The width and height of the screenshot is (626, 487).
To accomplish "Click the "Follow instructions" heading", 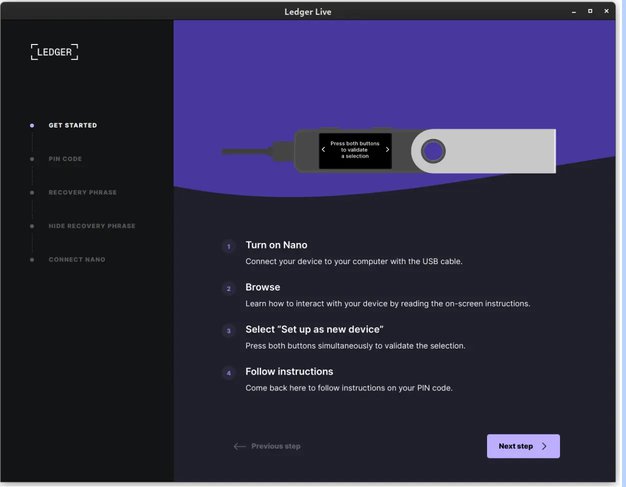I will pos(289,372).
